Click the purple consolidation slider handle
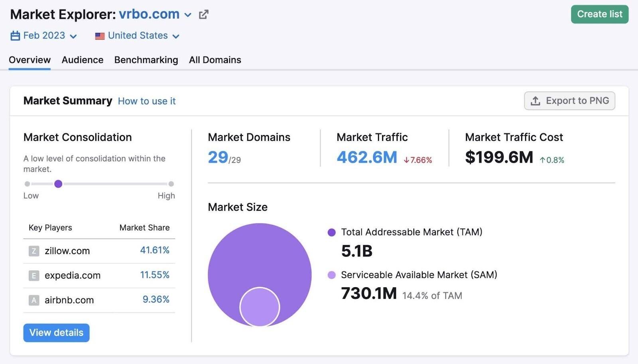The width and height of the screenshot is (638, 364). tap(58, 184)
